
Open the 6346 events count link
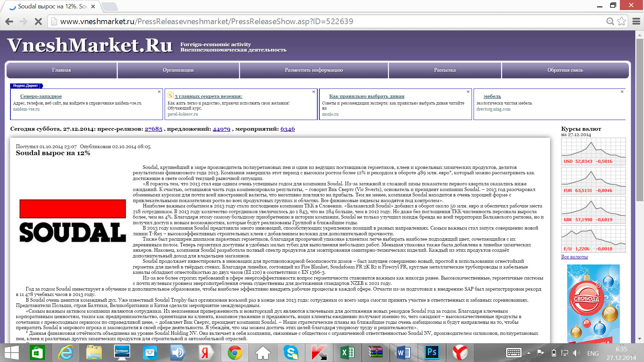287,129
